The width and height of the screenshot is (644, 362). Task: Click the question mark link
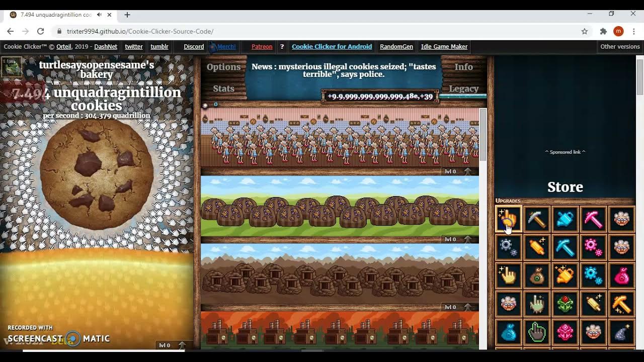pyautogui.click(x=282, y=46)
